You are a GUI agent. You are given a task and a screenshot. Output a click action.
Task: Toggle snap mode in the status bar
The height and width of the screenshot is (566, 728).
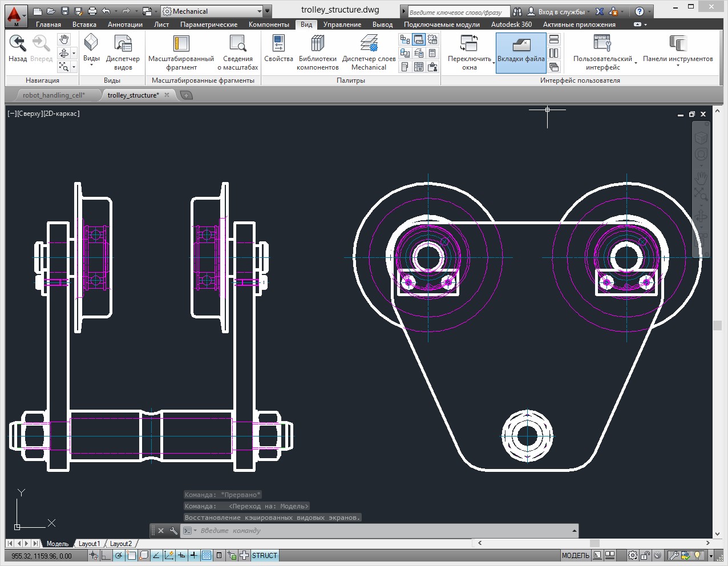94,555
